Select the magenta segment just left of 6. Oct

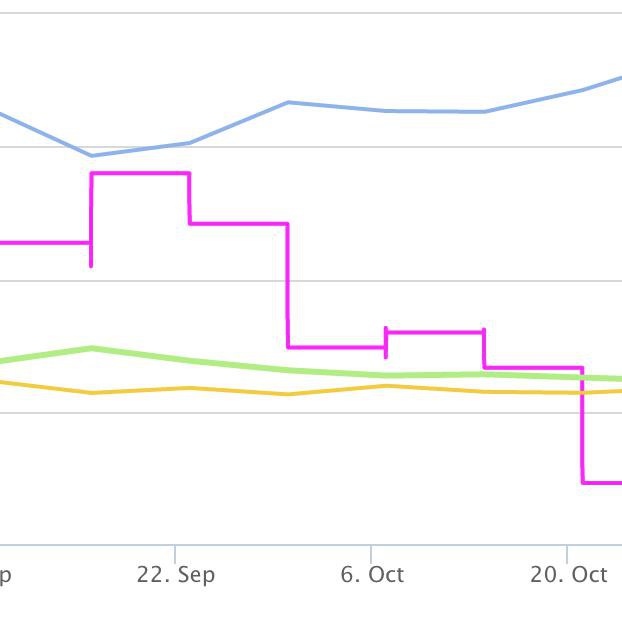coord(336,347)
